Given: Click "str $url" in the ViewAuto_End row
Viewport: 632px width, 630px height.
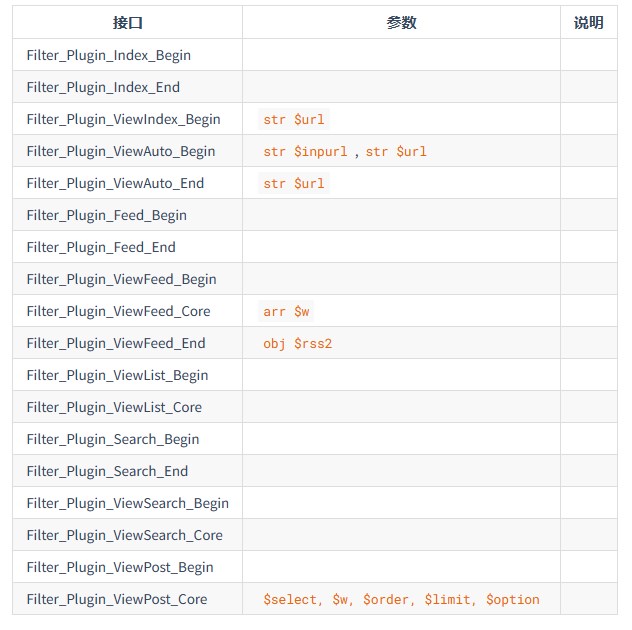Looking at the screenshot, I should [x=294, y=183].
